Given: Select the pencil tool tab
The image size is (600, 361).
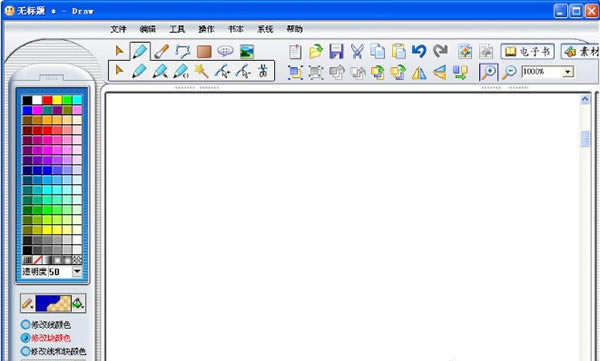Looking at the screenshot, I should [x=139, y=51].
